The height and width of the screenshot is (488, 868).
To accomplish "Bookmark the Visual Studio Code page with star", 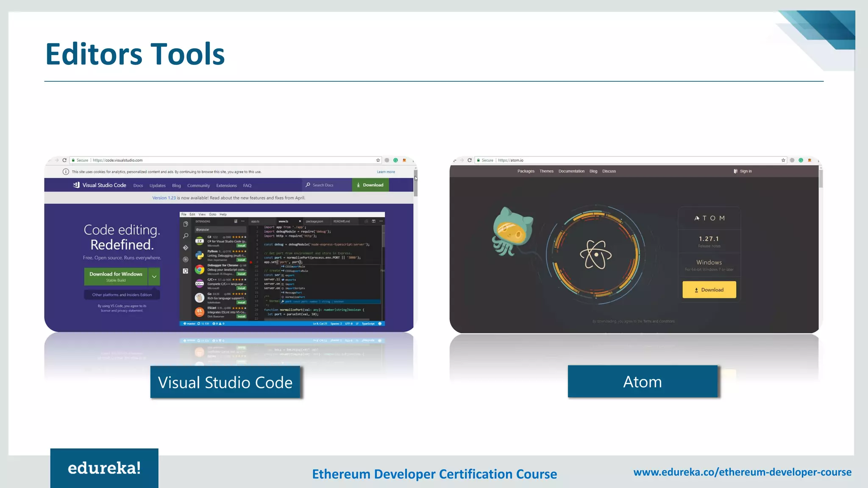I will point(378,160).
